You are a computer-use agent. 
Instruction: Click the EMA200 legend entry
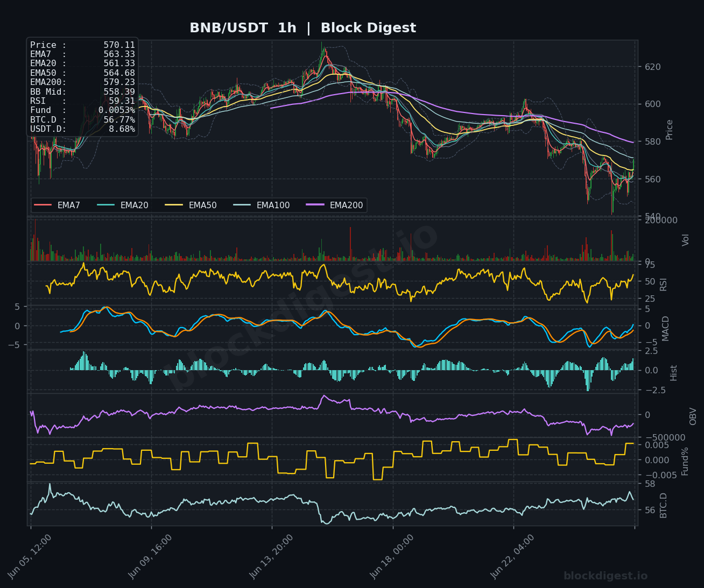(335, 205)
